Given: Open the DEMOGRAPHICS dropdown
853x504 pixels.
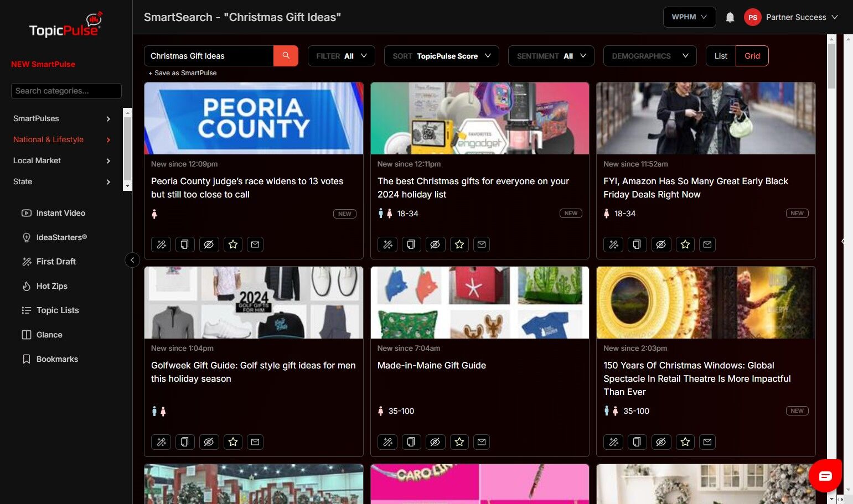Looking at the screenshot, I should 649,56.
